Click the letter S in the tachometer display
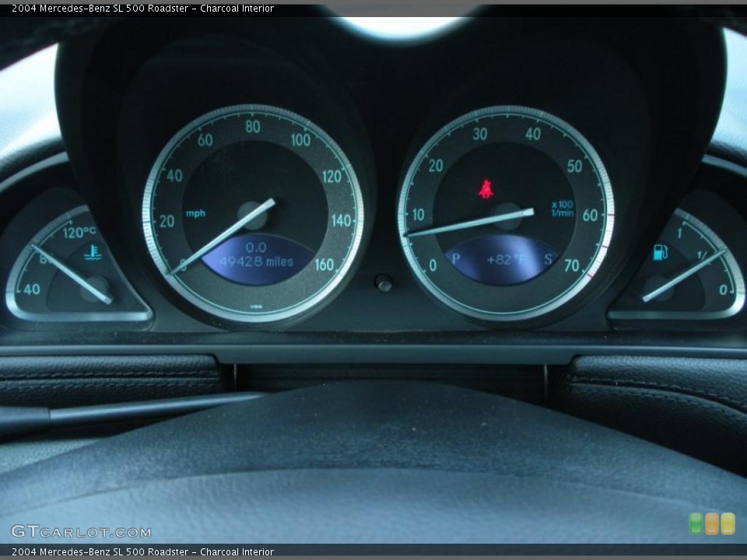 pyautogui.click(x=548, y=259)
